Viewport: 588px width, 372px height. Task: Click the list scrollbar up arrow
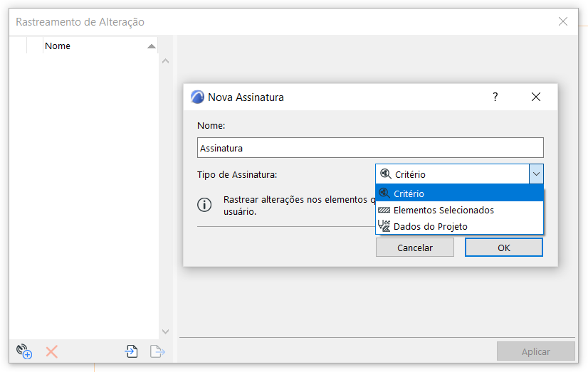(x=166, y=62)
